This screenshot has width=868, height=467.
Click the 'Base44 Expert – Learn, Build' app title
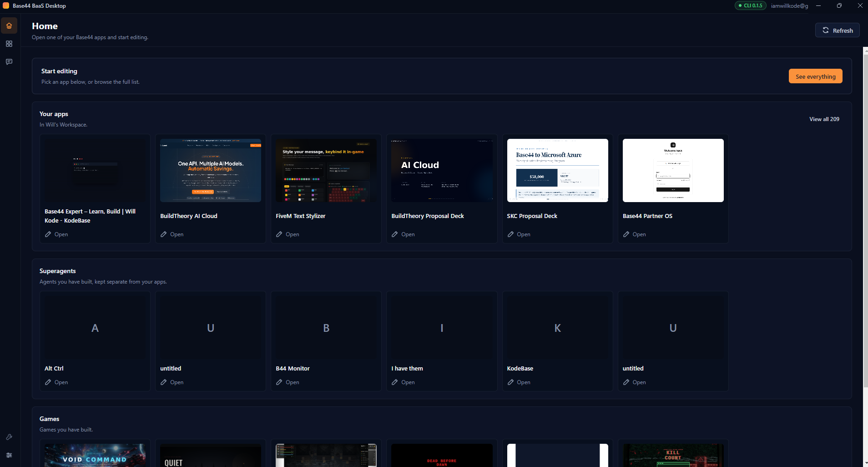[x=90, y=216]
